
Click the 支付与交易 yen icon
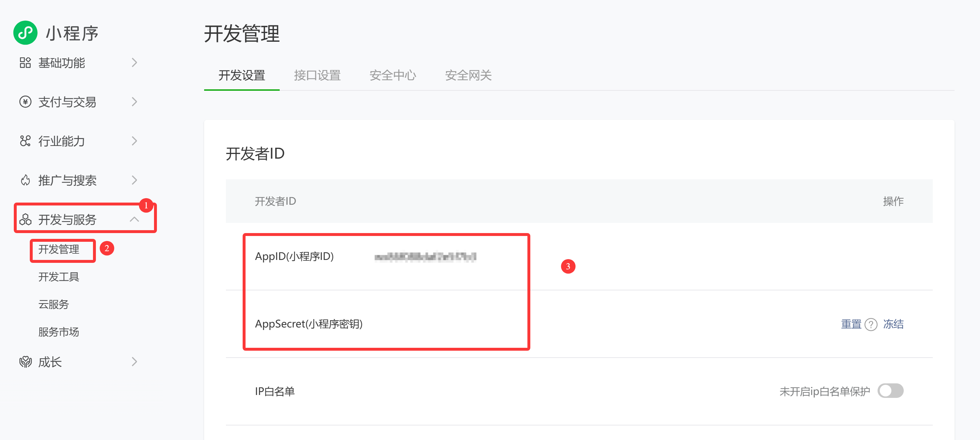(x=25, y=102)
